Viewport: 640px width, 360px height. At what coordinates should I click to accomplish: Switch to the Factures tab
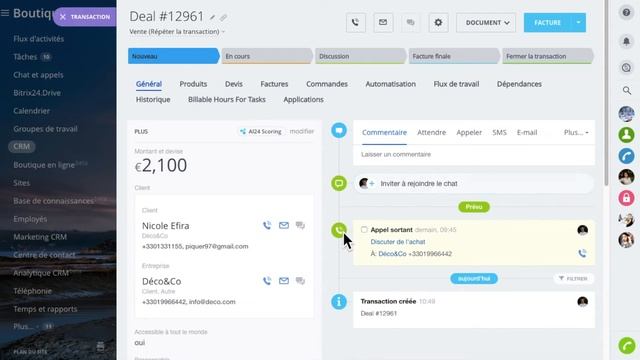[x=274, y=84]
